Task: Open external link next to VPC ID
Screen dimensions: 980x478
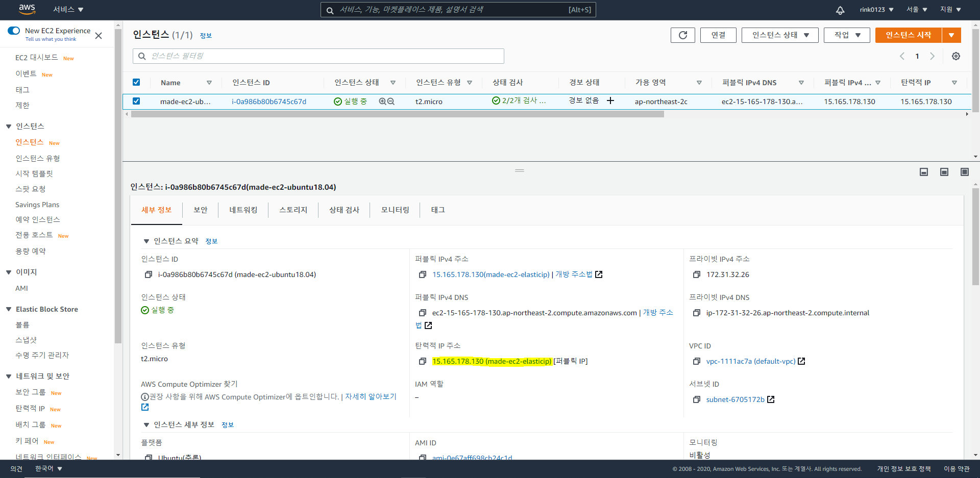Action: (801, 361)
